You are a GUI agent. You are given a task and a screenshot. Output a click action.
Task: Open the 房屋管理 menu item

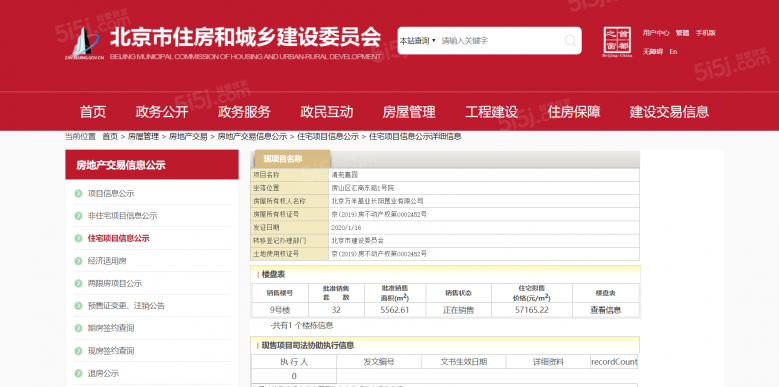click(x=409, y=112)
